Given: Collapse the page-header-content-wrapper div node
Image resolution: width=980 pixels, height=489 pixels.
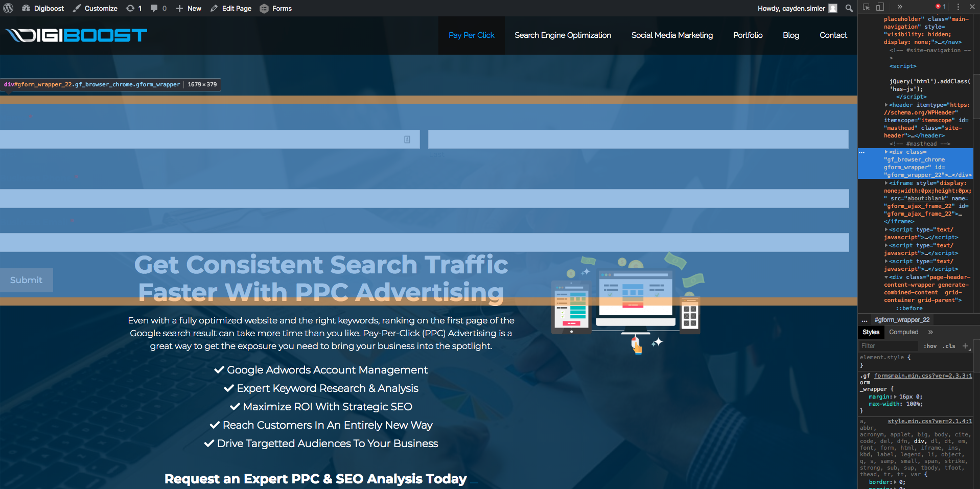Looking at the screenshot, I should tap(886, 277).
